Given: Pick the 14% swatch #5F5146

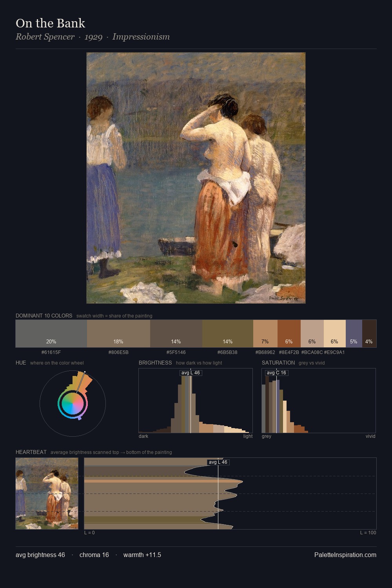Looking at the screenshot, I should [x=176, y=334].
